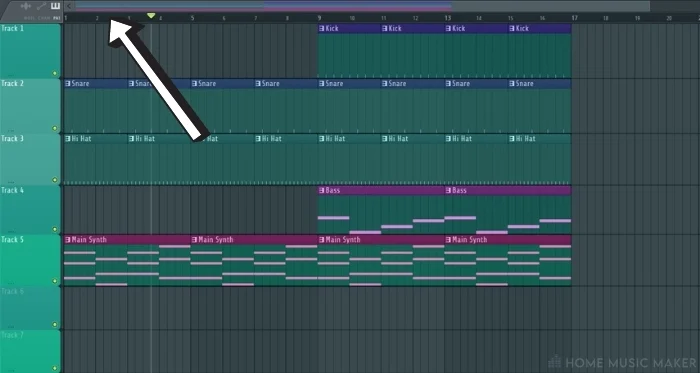The width and height of the screenshot is (700, 373).
Task: Open clip menu of Main Synth clip at bar 9
Action: click(321, 240)
